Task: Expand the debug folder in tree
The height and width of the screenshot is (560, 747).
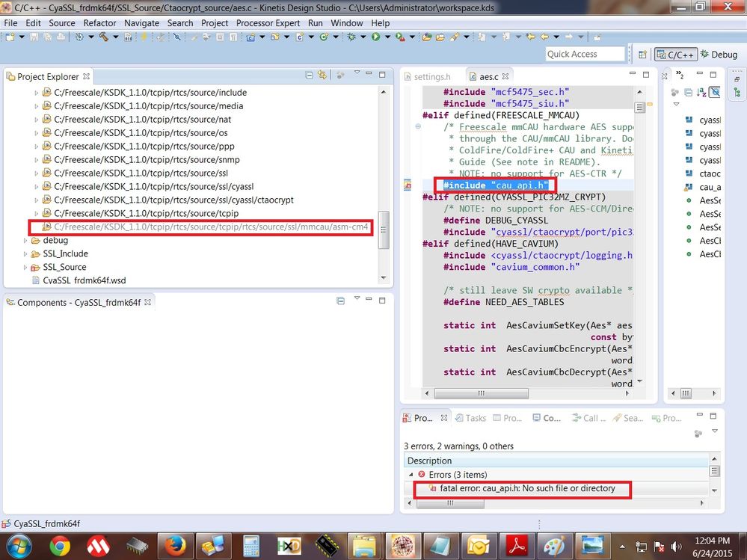Action: (25, 241)
